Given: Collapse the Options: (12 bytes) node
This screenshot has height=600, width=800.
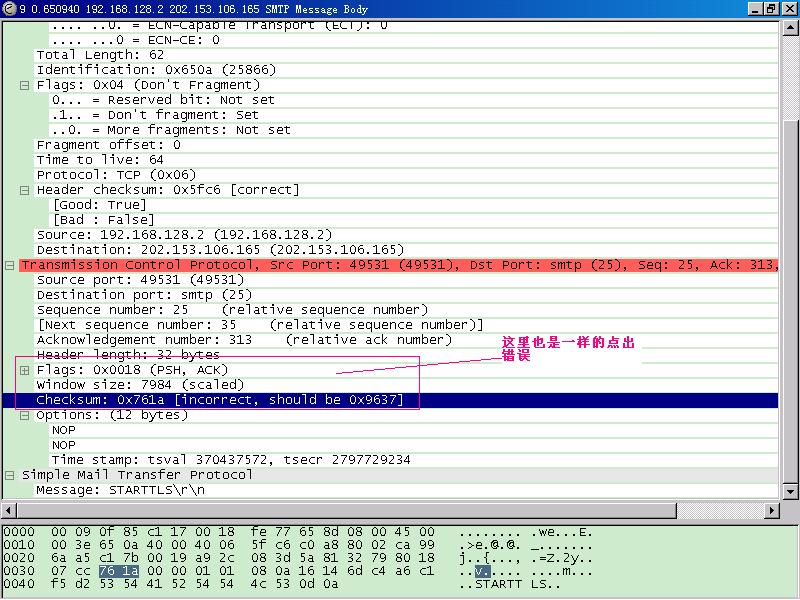Looking at the screenshot, I should tap(24, 415).
